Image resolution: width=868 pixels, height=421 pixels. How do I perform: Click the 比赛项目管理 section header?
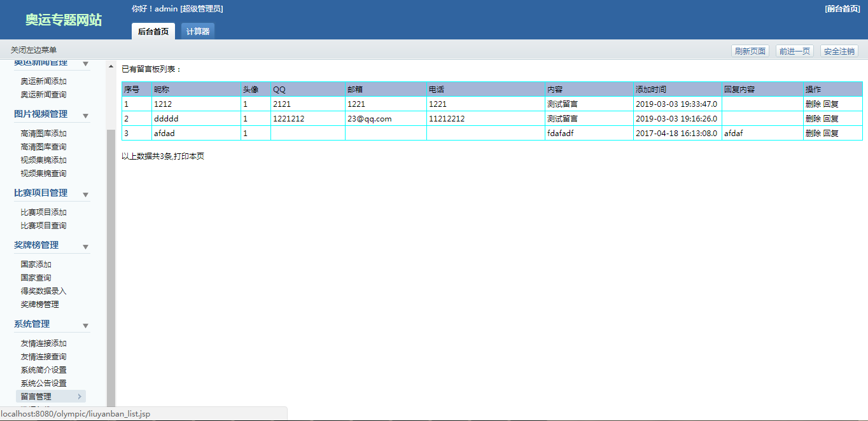[41, 193]
